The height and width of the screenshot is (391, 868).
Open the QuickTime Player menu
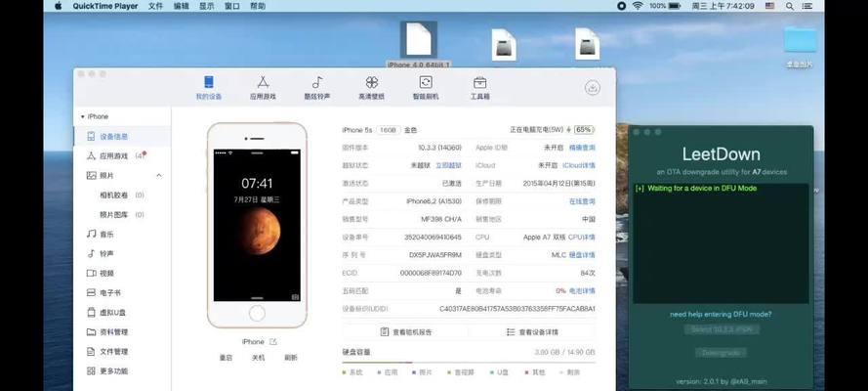105,6
